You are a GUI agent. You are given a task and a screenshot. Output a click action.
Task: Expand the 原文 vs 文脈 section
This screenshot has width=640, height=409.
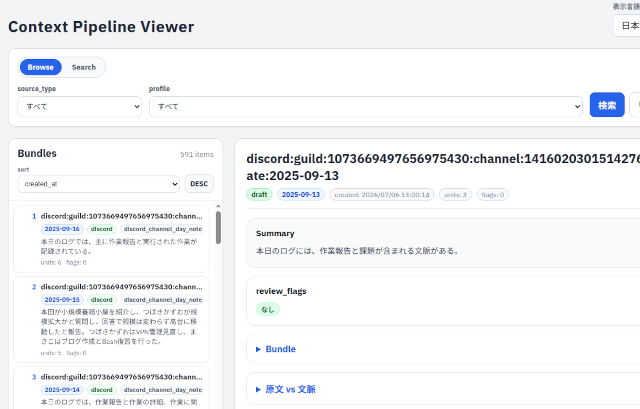290,389
